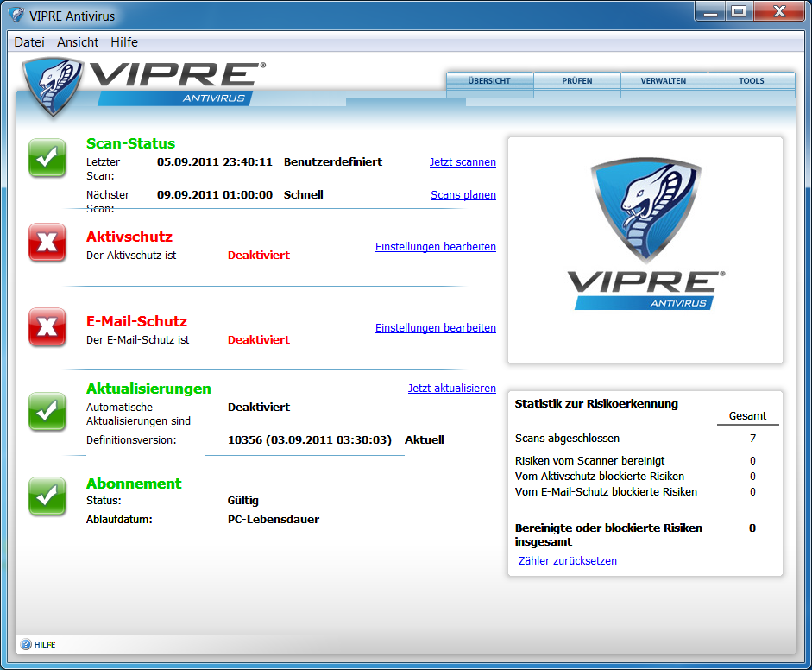812x670 pixels.
Task: Switch to the PRÜFEN tab
Action: click(x=577, y=81)
